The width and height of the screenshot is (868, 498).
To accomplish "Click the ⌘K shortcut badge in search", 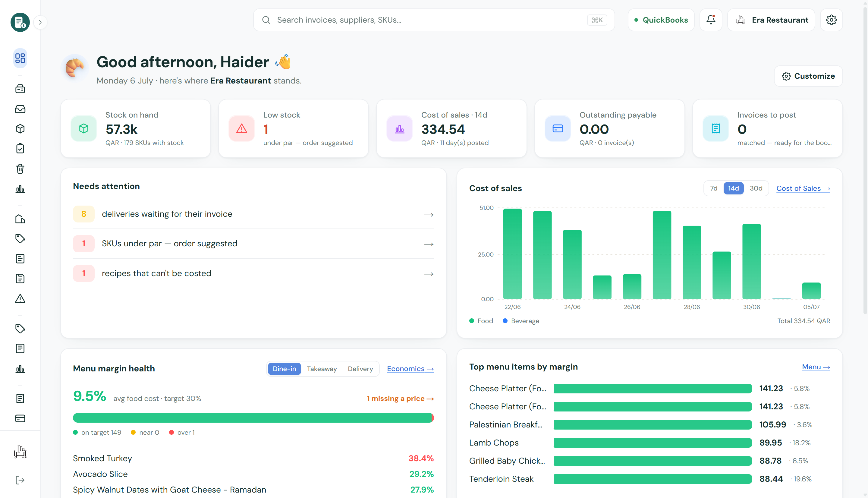I will 597,20.
